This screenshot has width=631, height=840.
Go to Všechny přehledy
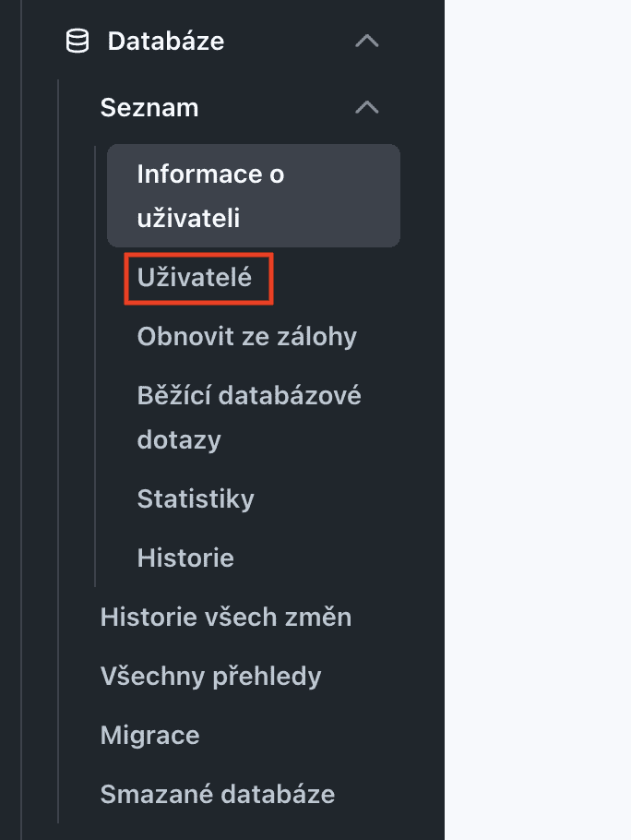click(210, 676)
